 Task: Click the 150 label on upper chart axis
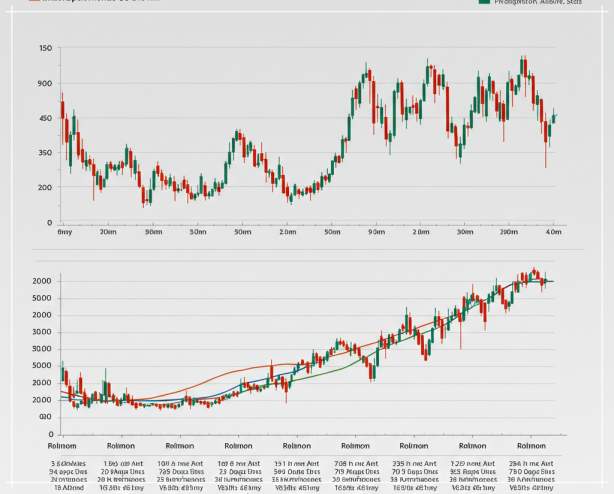coord(45,48)
